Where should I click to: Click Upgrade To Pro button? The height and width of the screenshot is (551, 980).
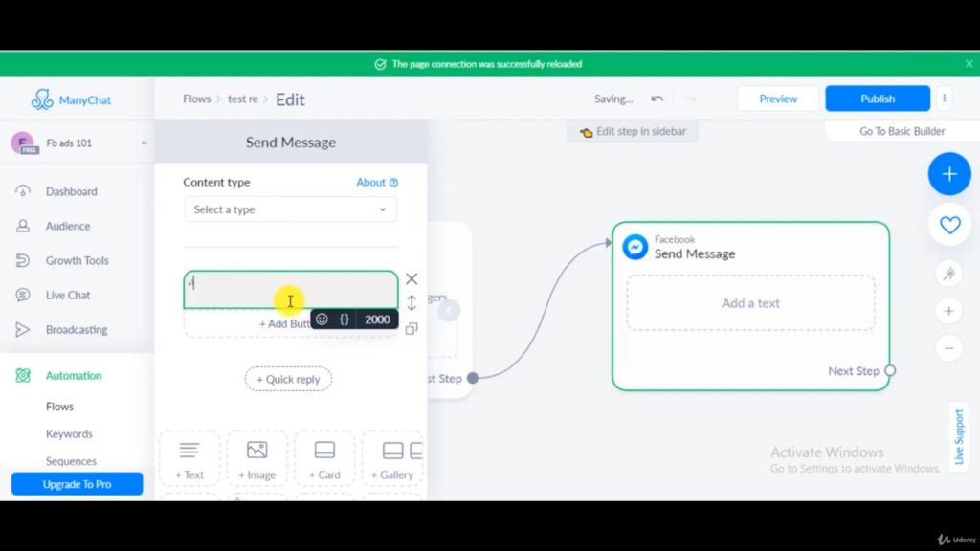click(x=77, y=484)
